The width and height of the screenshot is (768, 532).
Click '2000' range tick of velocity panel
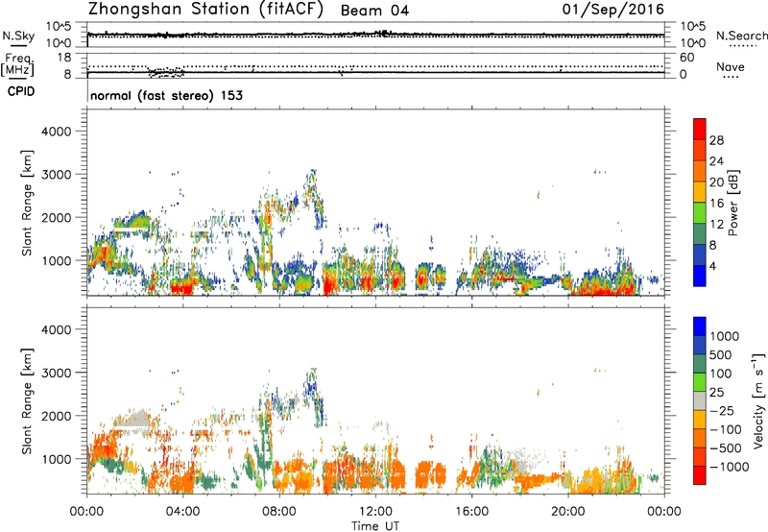pos(56,416)
